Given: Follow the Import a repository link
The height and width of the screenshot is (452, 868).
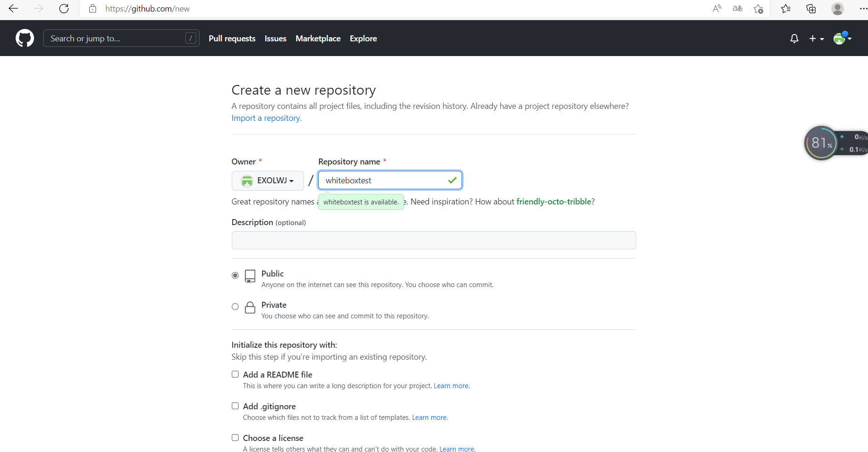Looking at the screenshot, I should [x=267, y=118].
